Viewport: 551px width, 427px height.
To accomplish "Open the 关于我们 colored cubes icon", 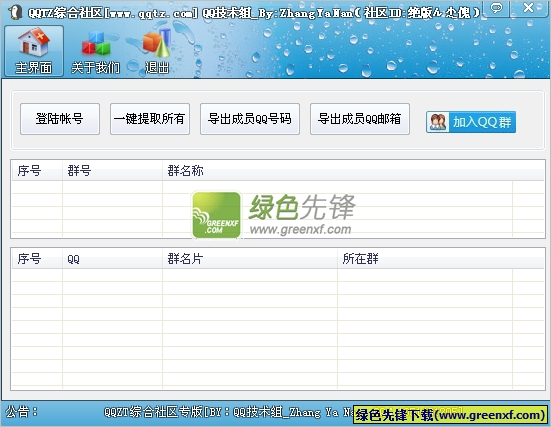I will click(x=96, y=52).
